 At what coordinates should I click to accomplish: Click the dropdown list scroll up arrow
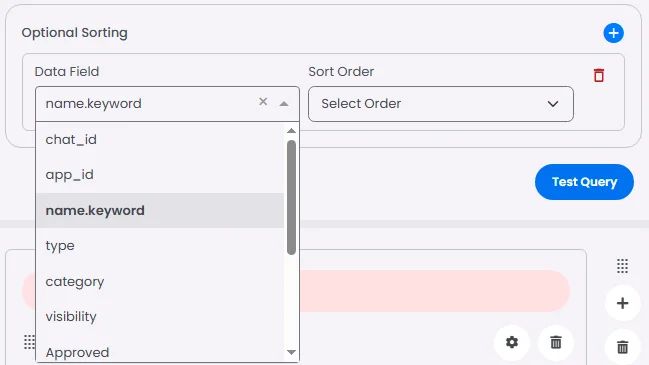(x=291, y=131)
